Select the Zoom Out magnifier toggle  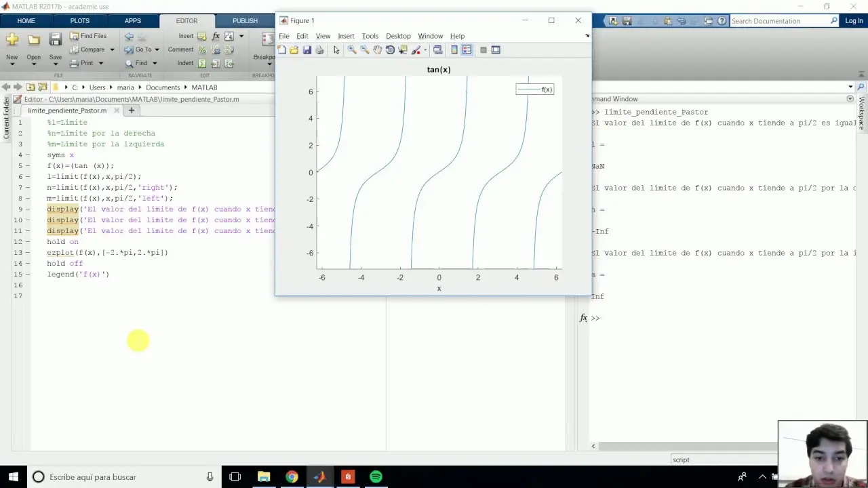[363, 49]
